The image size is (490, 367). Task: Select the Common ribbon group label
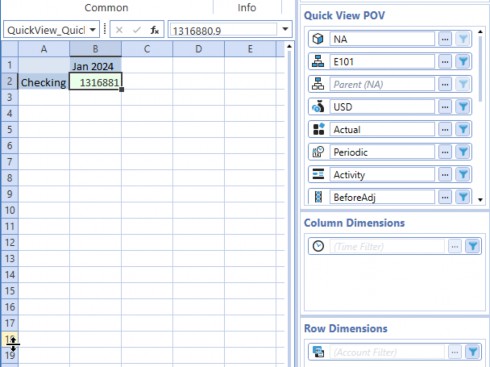[x=106, y=7]
